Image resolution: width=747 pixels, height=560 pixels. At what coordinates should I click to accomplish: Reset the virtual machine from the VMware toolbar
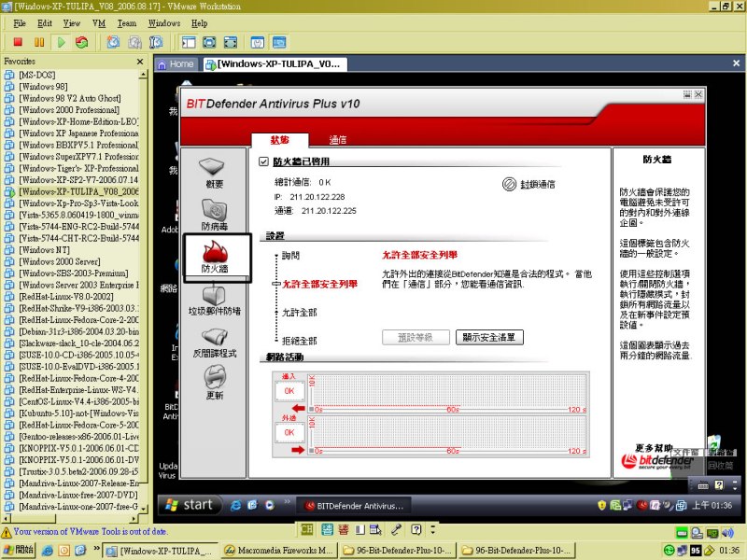(82, 42)
